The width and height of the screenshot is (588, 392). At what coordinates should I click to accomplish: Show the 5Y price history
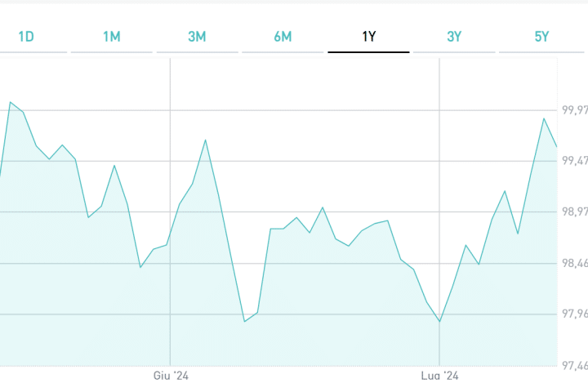(x=541, y=37)
